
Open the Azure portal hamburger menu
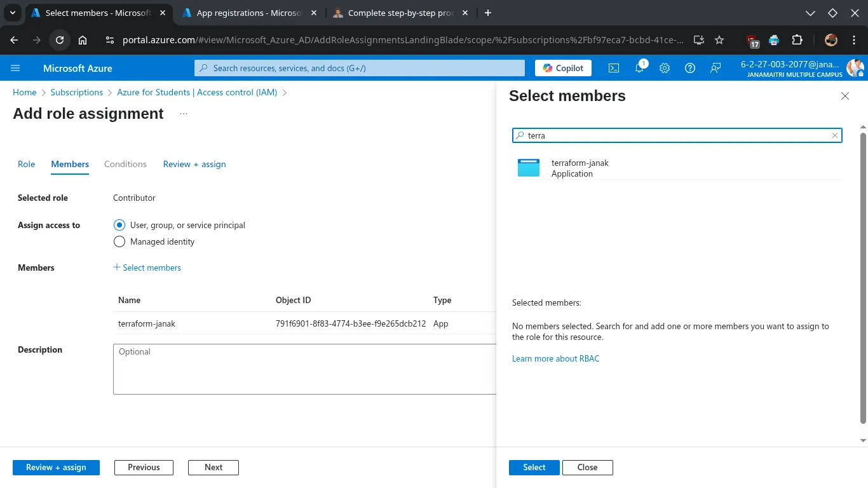[16, 68]
